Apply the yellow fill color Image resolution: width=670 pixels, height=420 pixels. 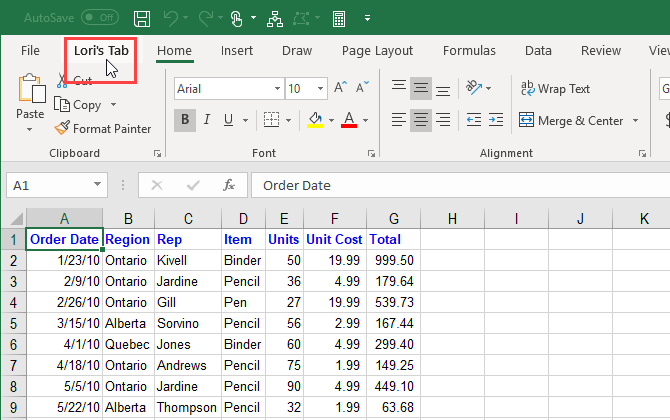click(315, 121)
